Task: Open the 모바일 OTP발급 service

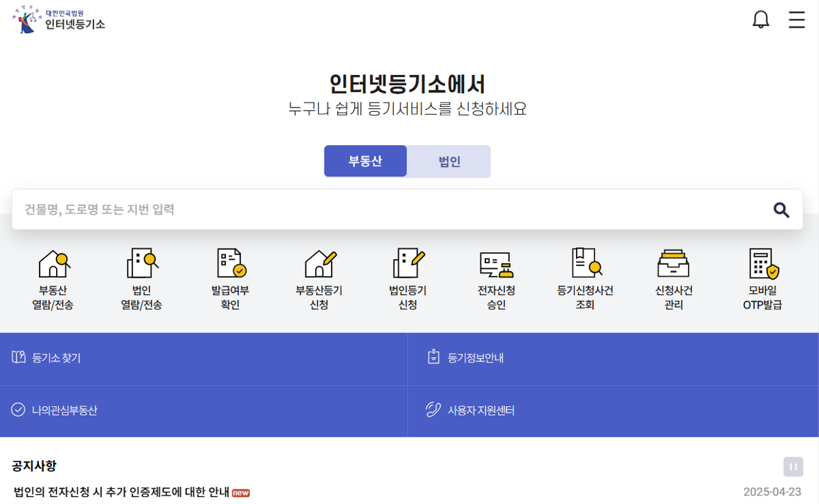Action: click(x=762, y=277)
